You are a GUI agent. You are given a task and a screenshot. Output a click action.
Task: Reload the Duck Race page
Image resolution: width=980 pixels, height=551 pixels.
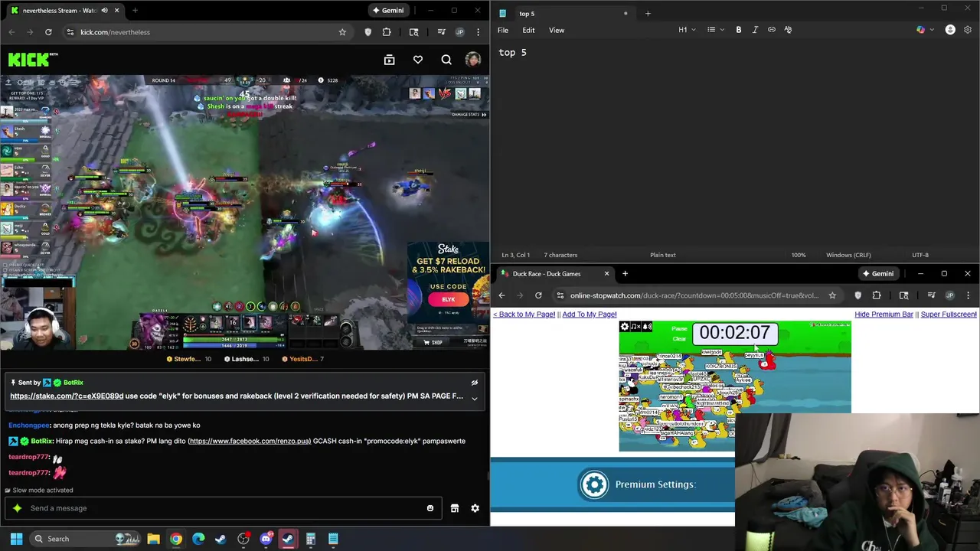click(x=538, y=295)
